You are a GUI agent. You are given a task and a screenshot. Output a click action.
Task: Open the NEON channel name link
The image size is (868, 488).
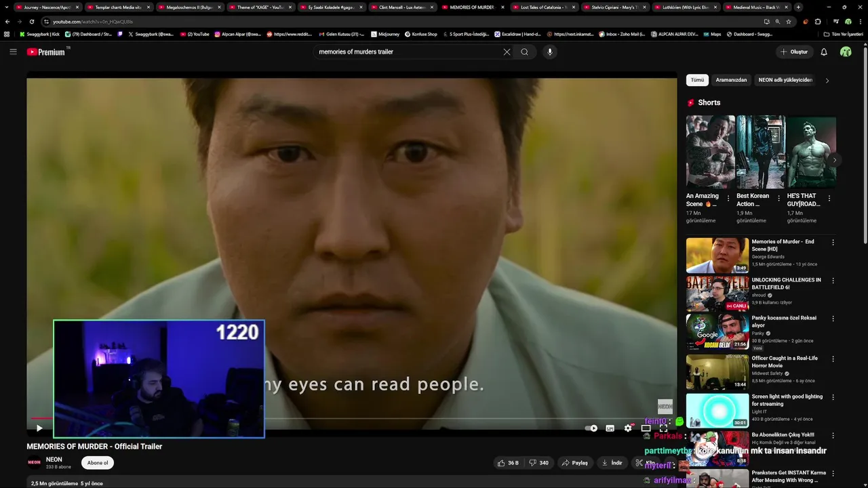(x=54, y=460)
